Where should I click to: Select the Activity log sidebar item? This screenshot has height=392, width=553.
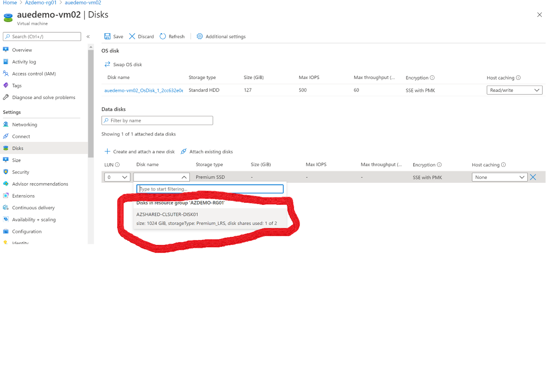pyautogui.click(x=24, y=62)
